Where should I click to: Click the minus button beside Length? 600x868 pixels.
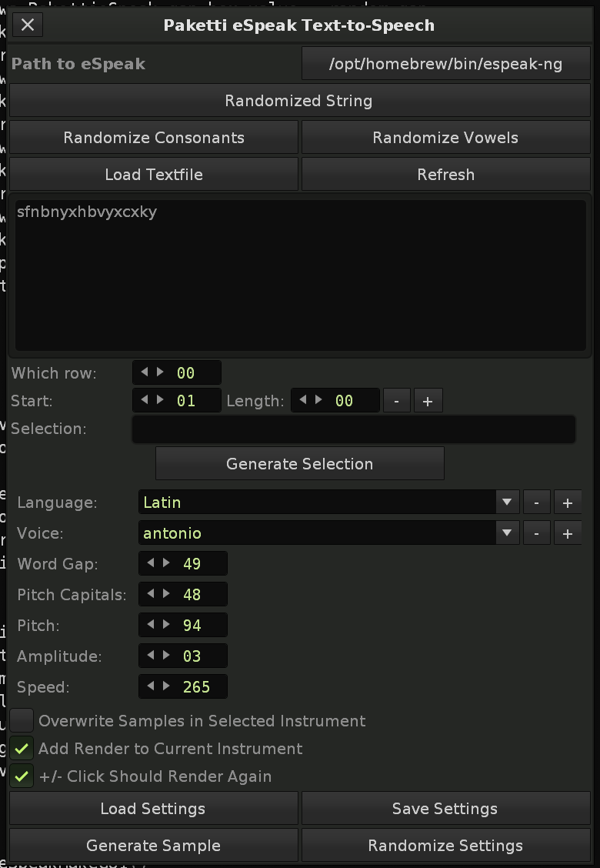tap(396, 401)
